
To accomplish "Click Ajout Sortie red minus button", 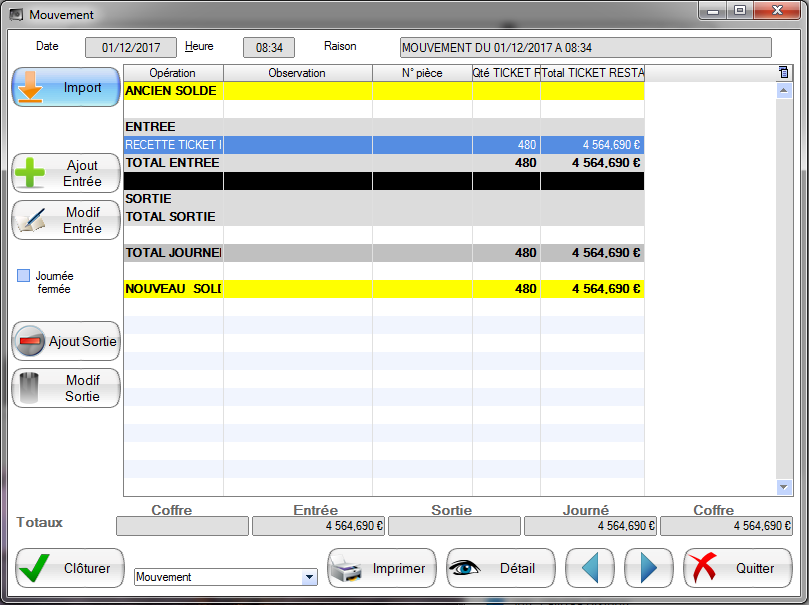I will click(x=65, y=341).
